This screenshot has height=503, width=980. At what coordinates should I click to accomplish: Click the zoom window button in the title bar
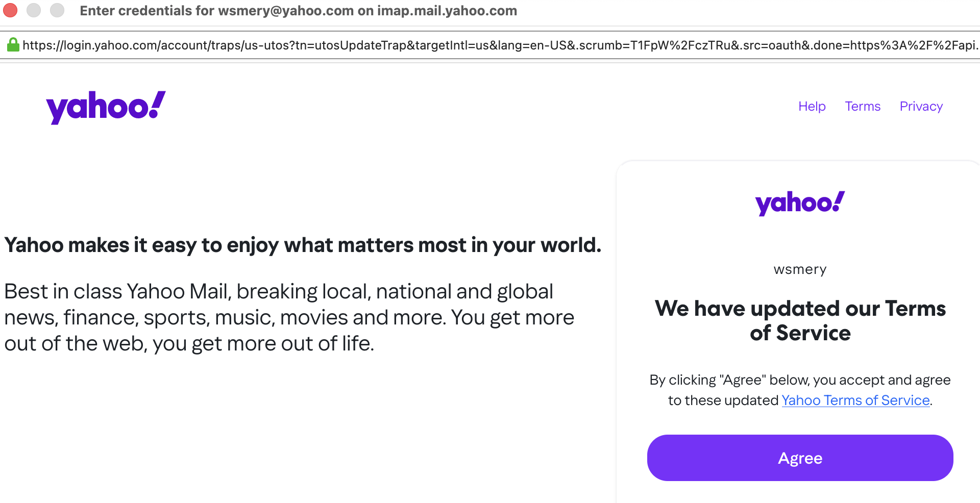pyautogui.click(x=57, y=10)
